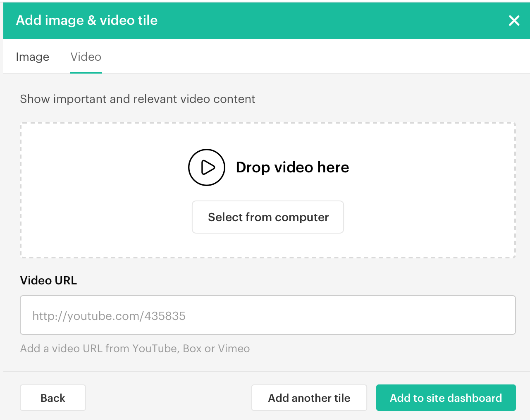The image size is (530, 420).
Task: Click the Video URL field label
Action: pyautogui.click(x=48, y=280)
